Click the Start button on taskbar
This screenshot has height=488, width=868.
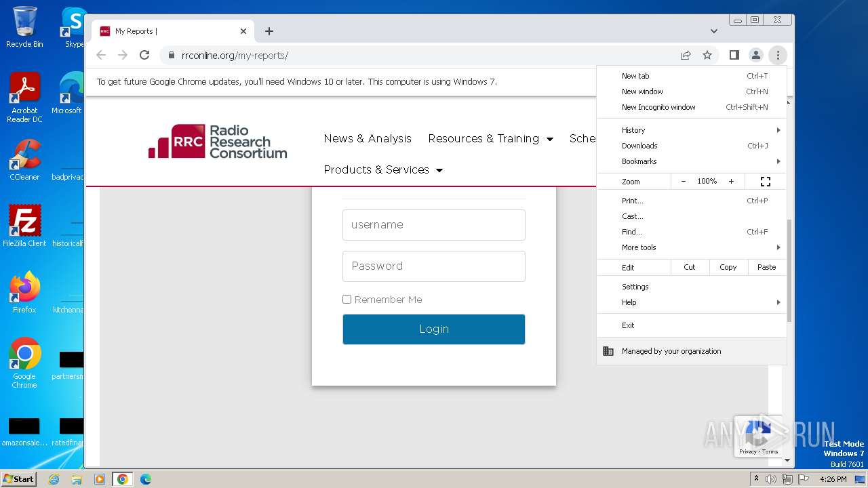pos(18,479)
